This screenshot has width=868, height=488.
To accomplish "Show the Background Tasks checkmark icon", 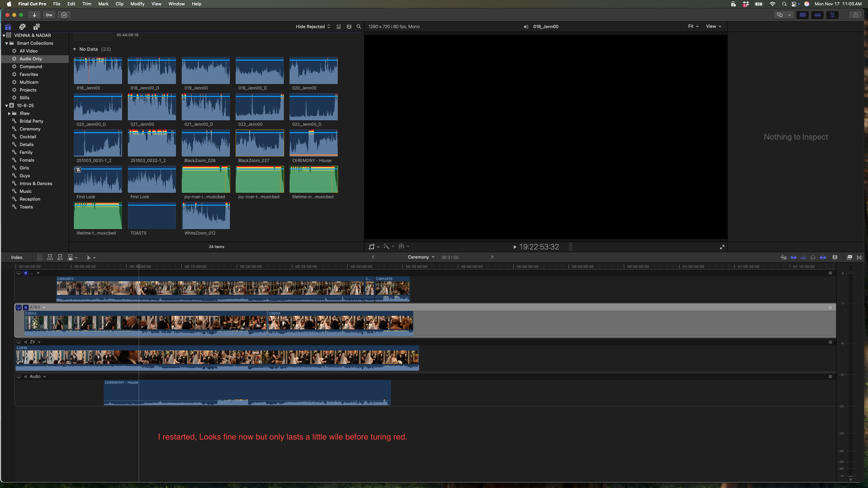I will coord(64,15).
